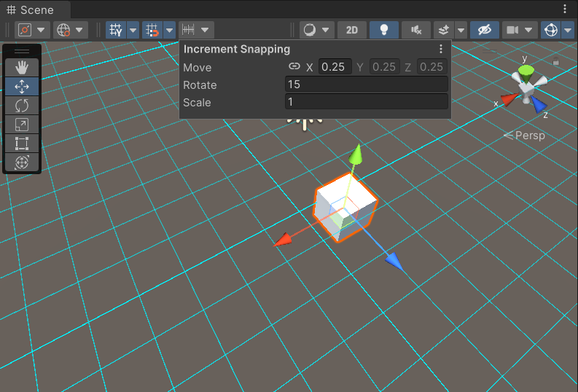
Task: Toggle linked Move axes chain icon
Action: [x=294, y=66]
